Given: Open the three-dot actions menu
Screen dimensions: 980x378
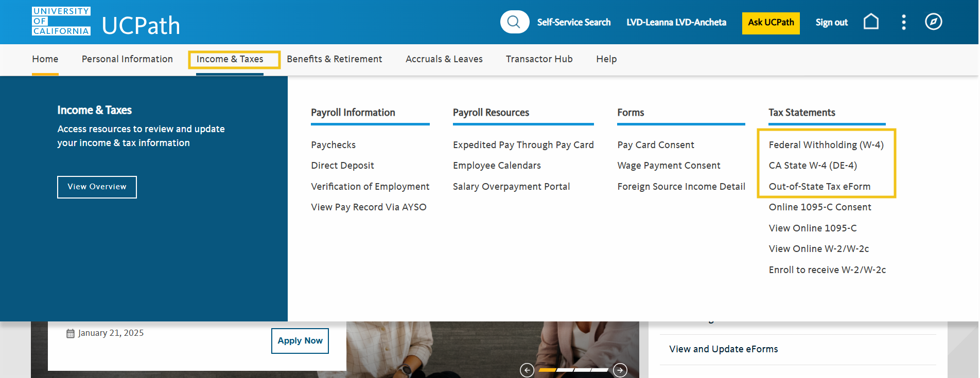Looking at the screenshot, I should pyautogui.click(x=904, y=22).
